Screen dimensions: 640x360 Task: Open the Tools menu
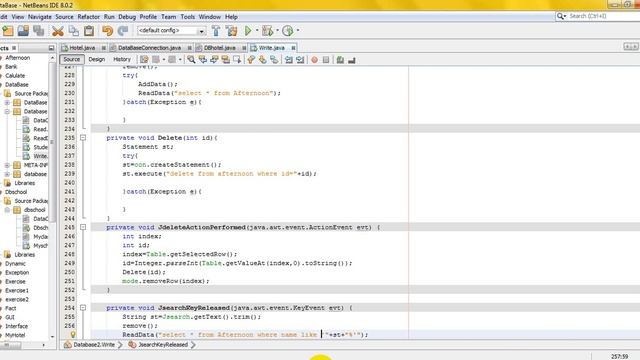tap(188, 17)
